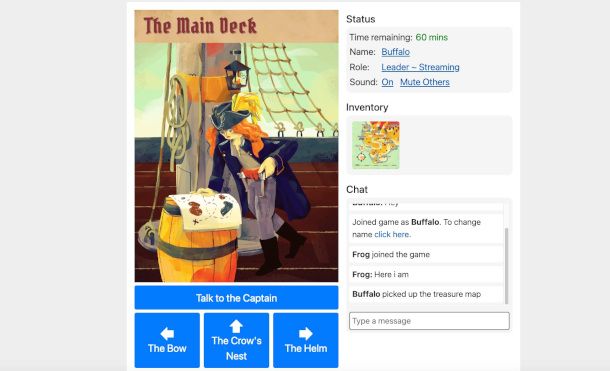Focus the 'Type a message' chat field

[x=429, y=321]
